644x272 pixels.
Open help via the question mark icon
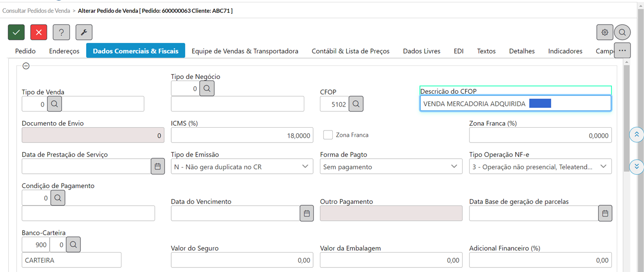pos(61,32)
